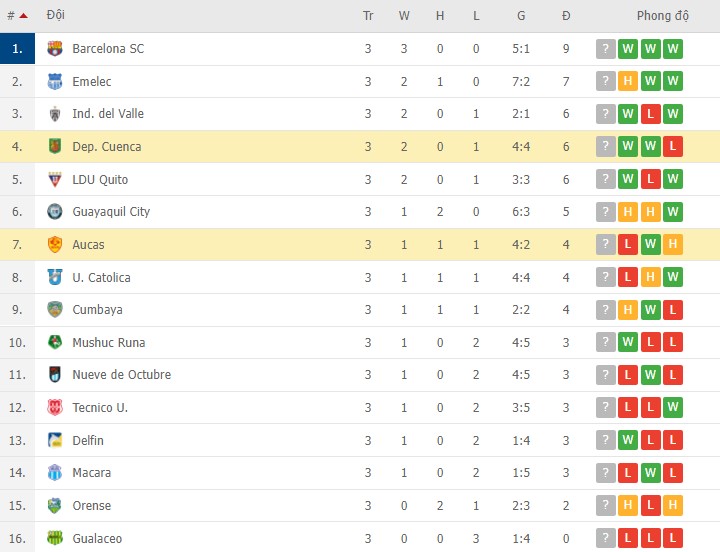The height and width of the screenshot is (552, 720).
Task: Click the Barcelona SC team crest icon
Action: (55, 49)
